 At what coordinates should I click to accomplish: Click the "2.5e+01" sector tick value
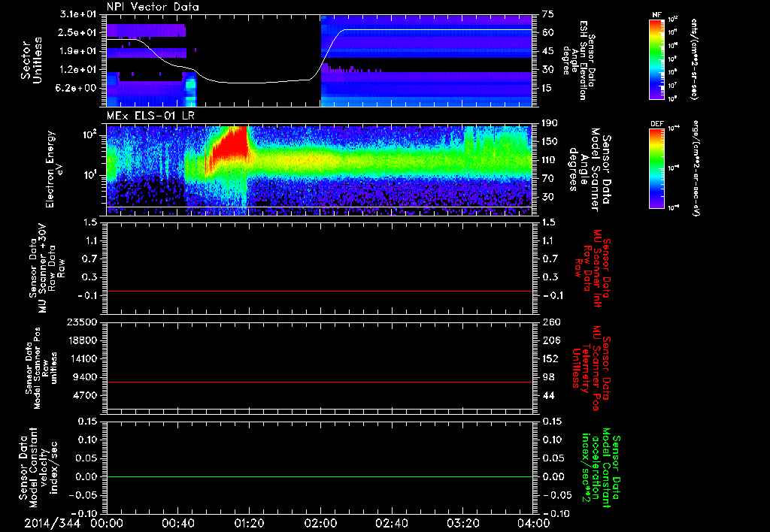click(x=78, y=32)
